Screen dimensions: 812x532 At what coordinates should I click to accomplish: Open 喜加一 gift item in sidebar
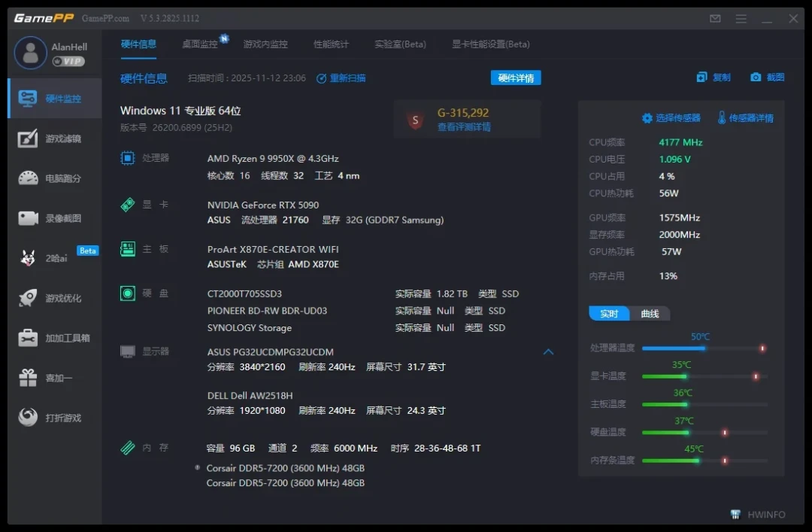click(55, 378)
